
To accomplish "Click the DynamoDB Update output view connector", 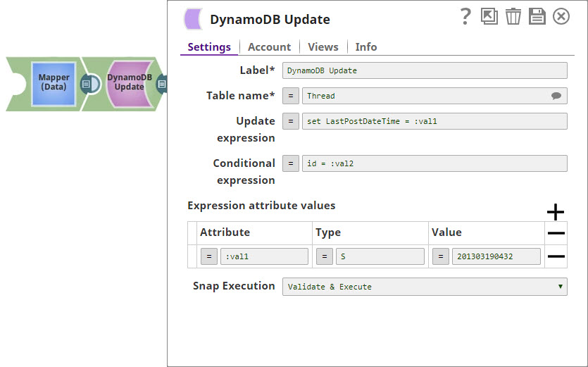I will [x=162, y=84].
